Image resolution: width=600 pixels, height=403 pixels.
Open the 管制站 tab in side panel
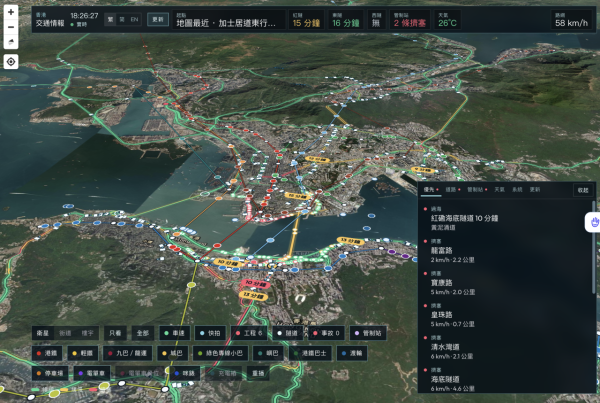477,189
